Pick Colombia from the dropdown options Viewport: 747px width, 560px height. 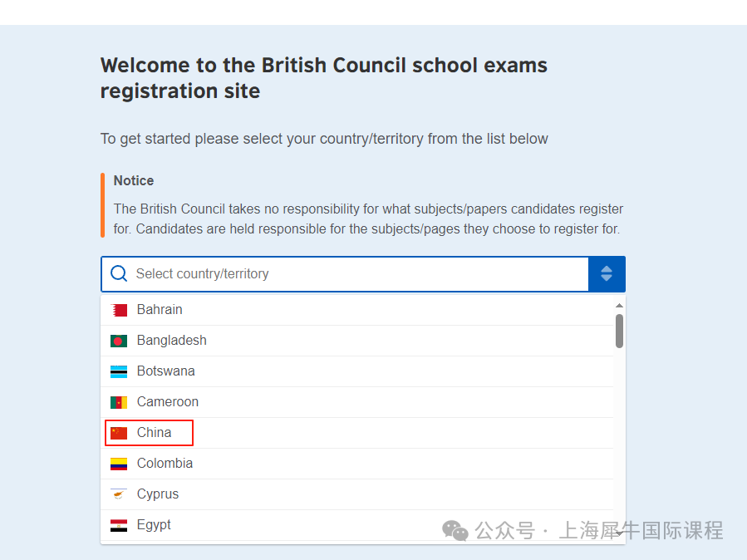tap(356, 464)
